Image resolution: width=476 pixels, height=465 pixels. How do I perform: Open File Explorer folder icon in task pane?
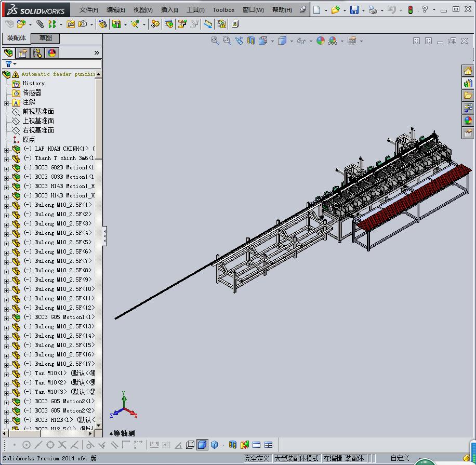tap(468, 96)
